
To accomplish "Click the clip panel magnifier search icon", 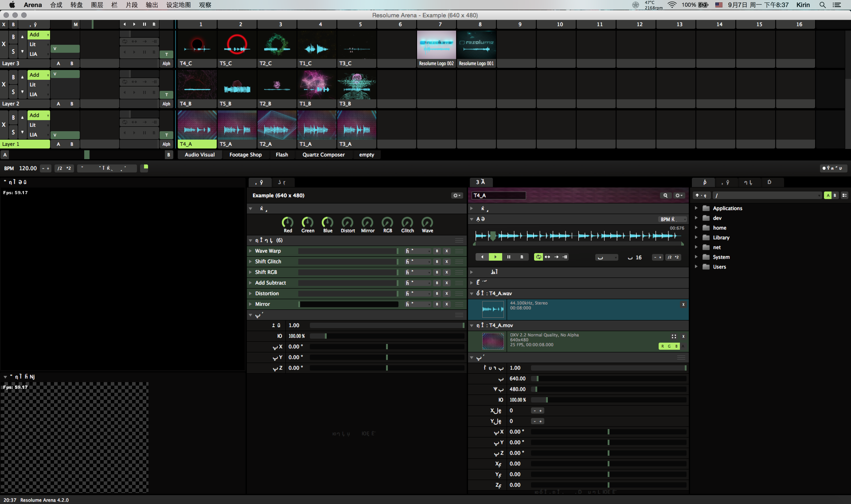I will pos(665,196).
